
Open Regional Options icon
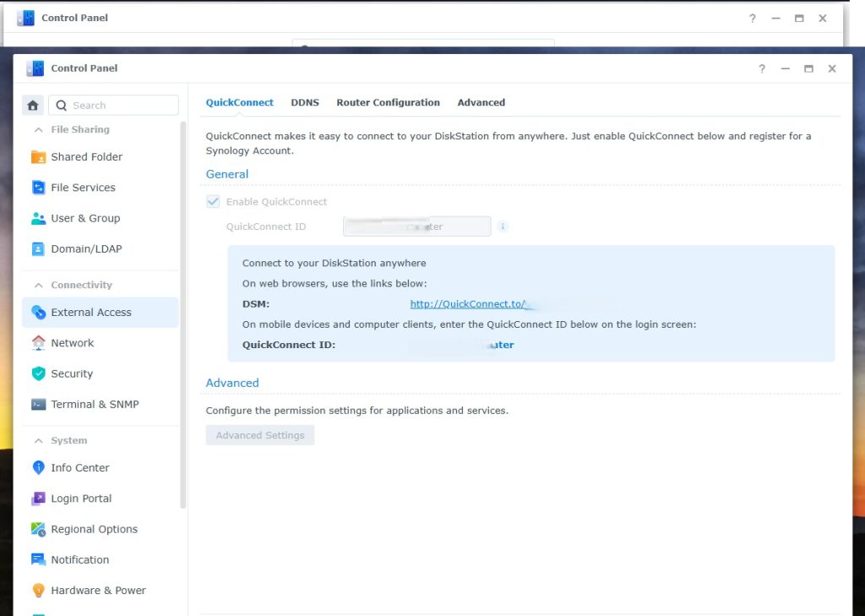pos(38,529)
